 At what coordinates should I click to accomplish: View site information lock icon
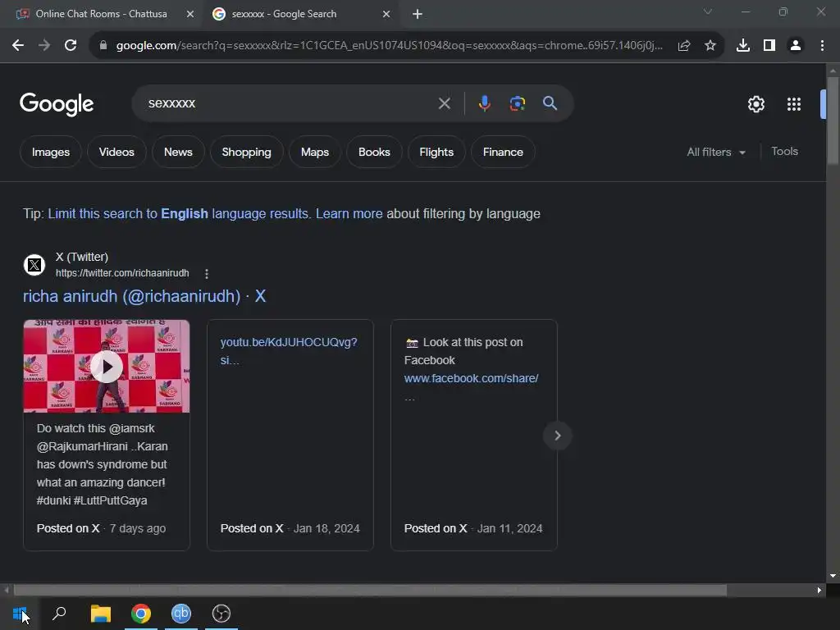coord(103,46)
